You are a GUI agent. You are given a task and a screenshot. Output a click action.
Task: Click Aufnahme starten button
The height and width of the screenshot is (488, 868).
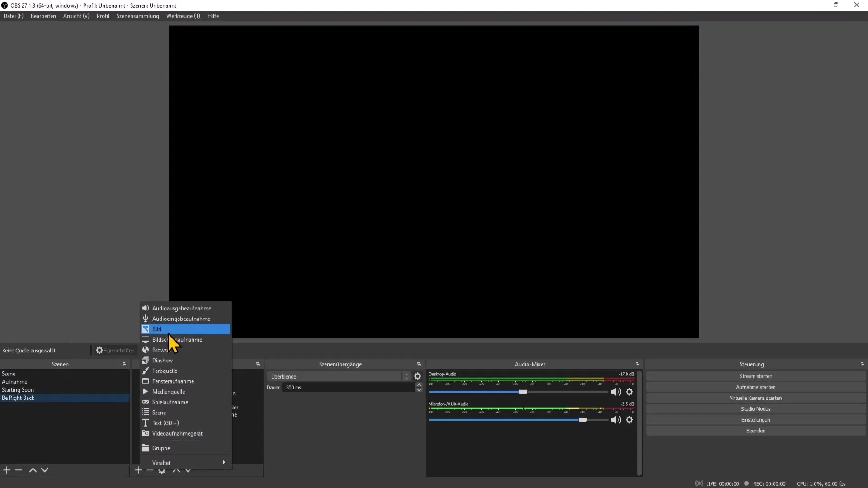(x=756, y=387)
